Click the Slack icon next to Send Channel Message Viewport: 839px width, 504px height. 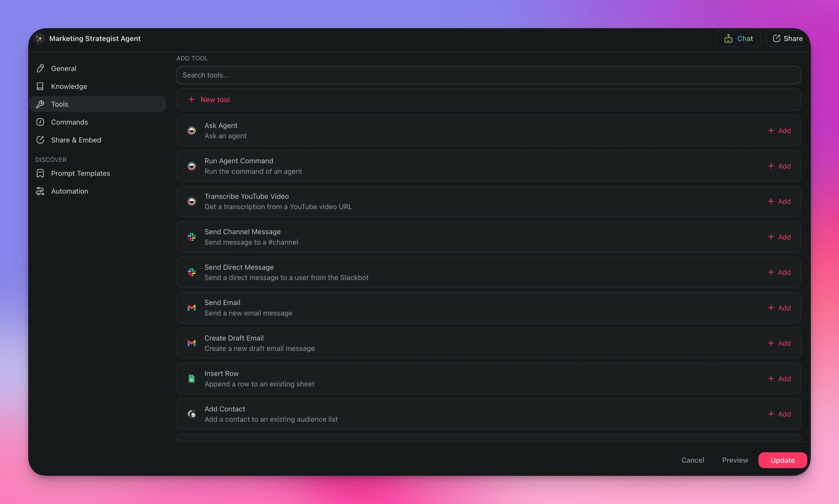tap(191, 237)
